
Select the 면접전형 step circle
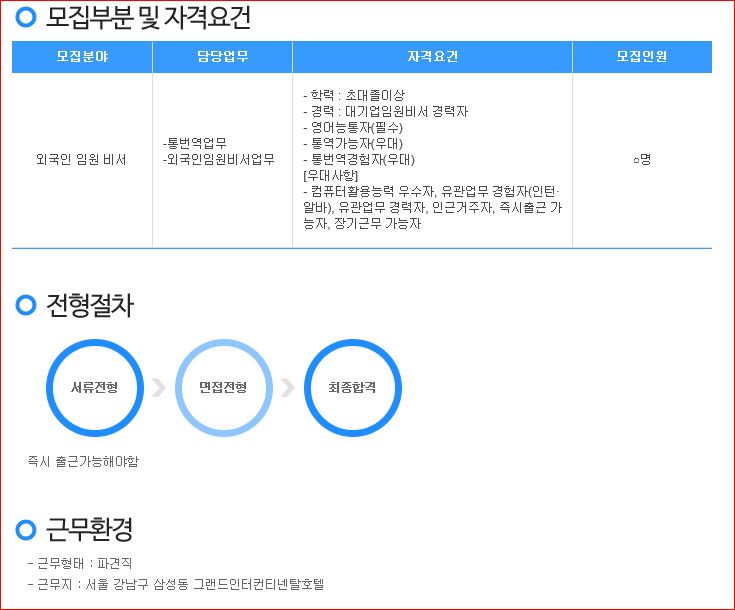click(x=223, y=387)
